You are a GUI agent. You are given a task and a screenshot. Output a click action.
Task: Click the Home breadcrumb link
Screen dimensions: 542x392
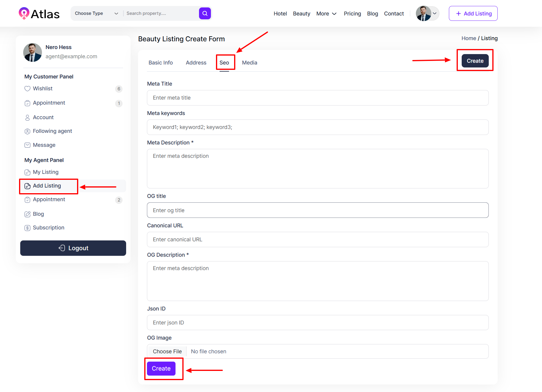tap(469, 38)
